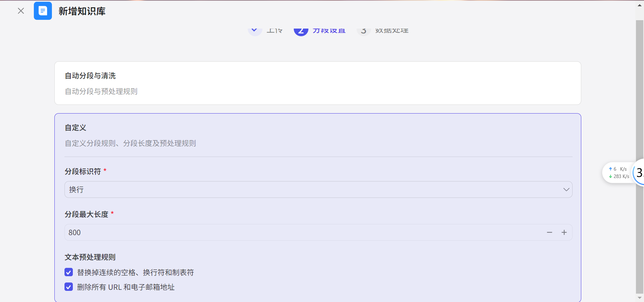
Task: Close the 新增知识库 page with the X icon
Action: click(x=21, y=11)
